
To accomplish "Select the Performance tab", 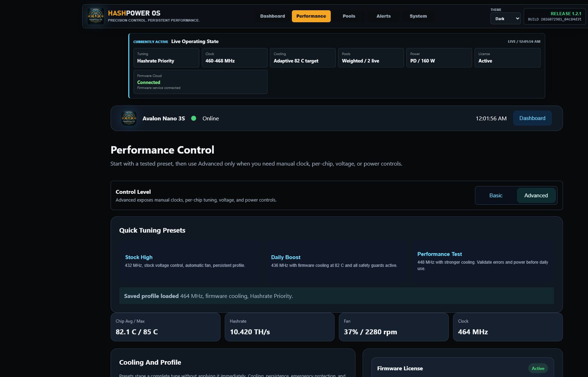I will 311,16.
